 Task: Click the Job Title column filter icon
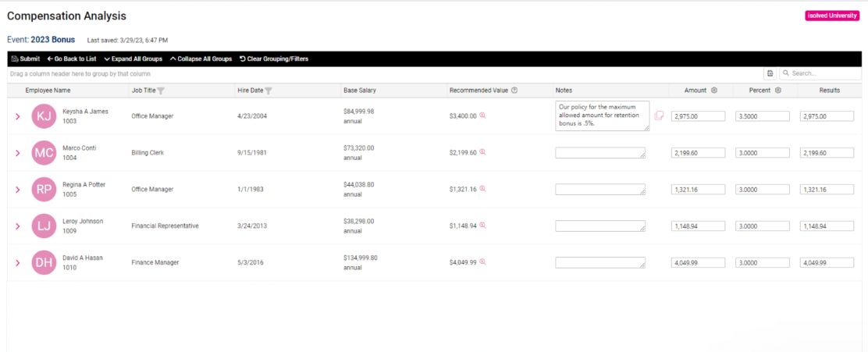pos(161,91)
